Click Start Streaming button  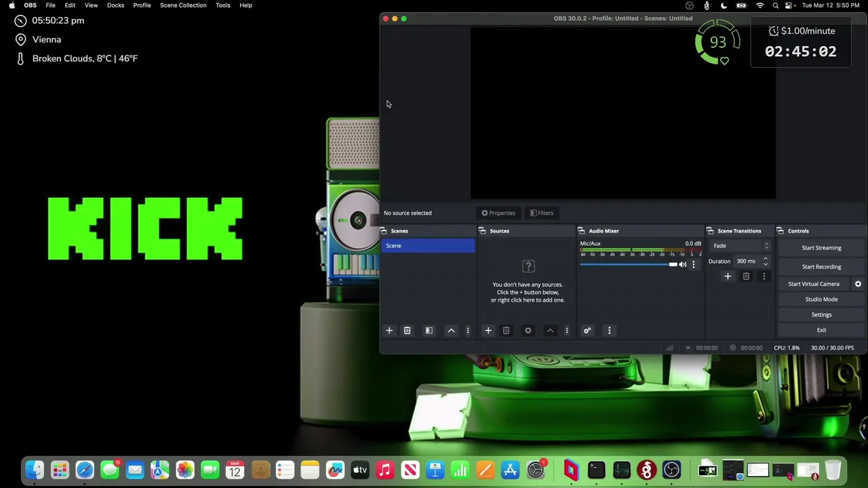821,248
